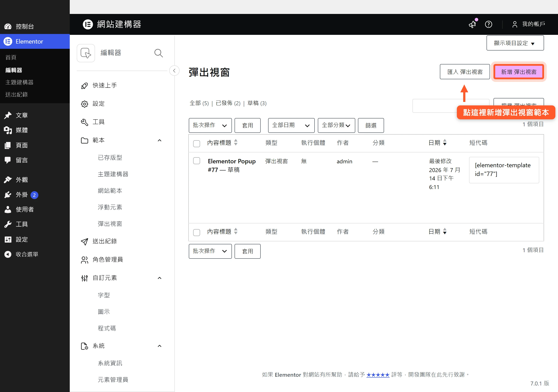The height and width of the screenshot is (392, 558).
Task: Open 系統資訊 under 系統
Action: pyautogui.click(x=110, y=363)
